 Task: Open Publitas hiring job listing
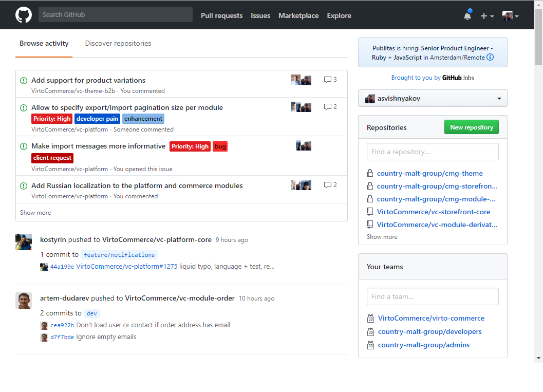[432, 52]
